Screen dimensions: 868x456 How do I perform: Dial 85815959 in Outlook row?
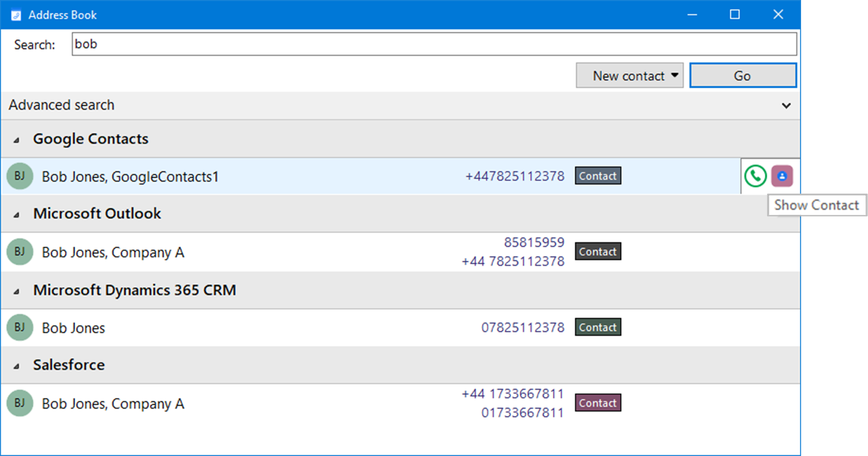[534, 242]
